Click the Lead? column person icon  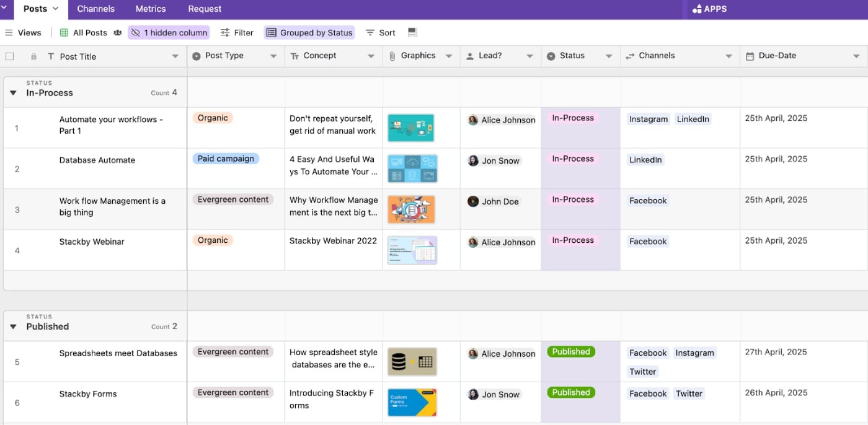click(470, 56)
